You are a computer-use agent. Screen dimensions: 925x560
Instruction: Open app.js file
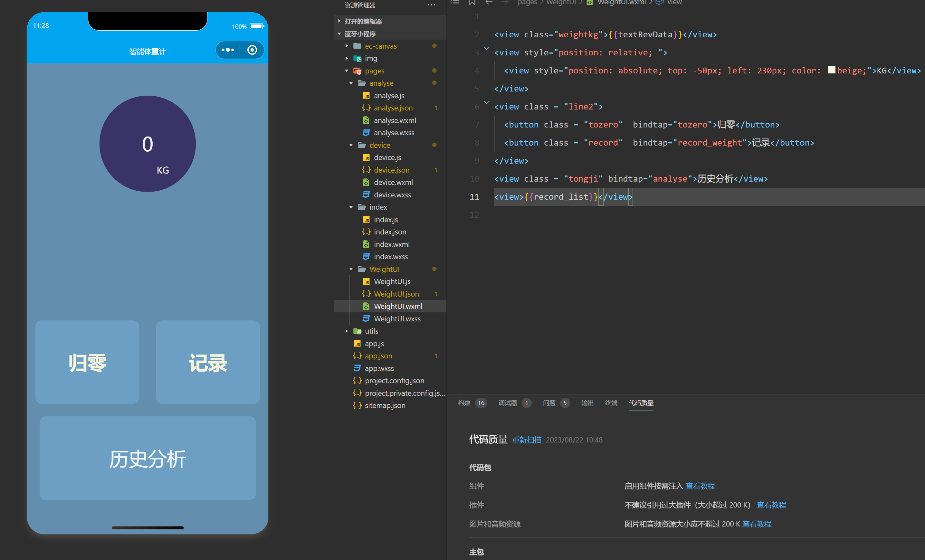pos(374,343)
